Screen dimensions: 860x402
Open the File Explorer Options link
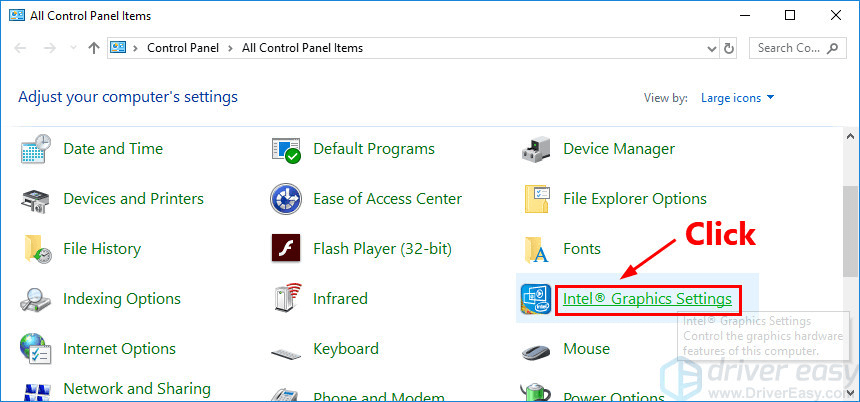[635, 199]
